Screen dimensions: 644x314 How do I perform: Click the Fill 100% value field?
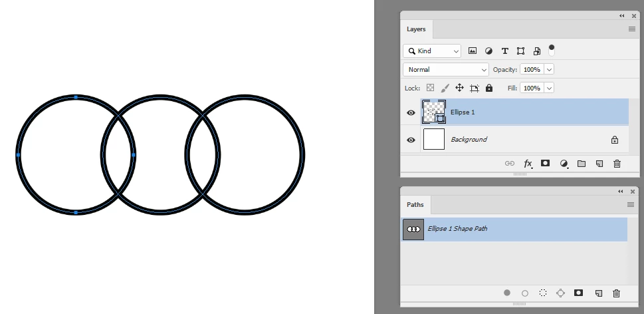click(x=532, y=88)
